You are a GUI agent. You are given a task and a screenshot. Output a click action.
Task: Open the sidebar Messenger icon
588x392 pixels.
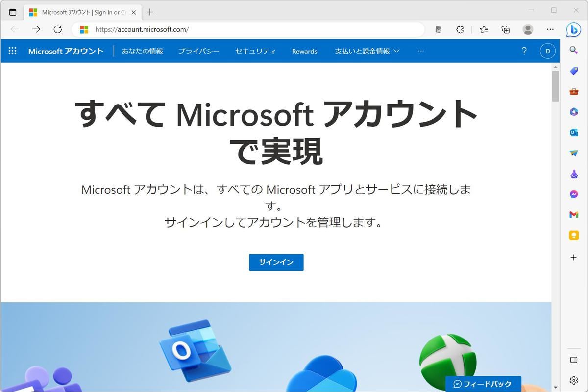(574, 194)
